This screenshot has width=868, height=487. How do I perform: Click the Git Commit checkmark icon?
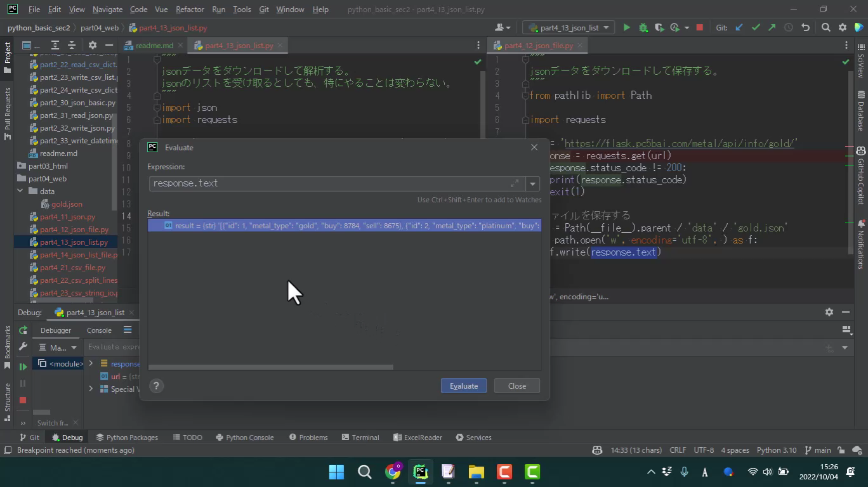(x=755, y=28)
